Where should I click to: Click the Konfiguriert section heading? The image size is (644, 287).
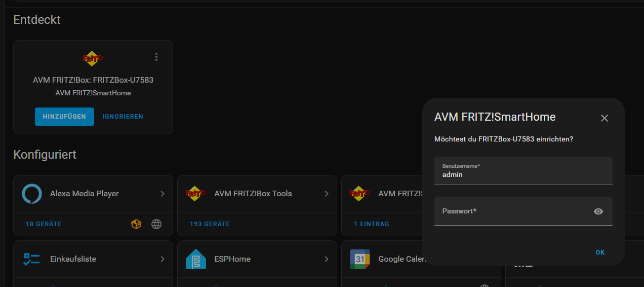[45, 155]
